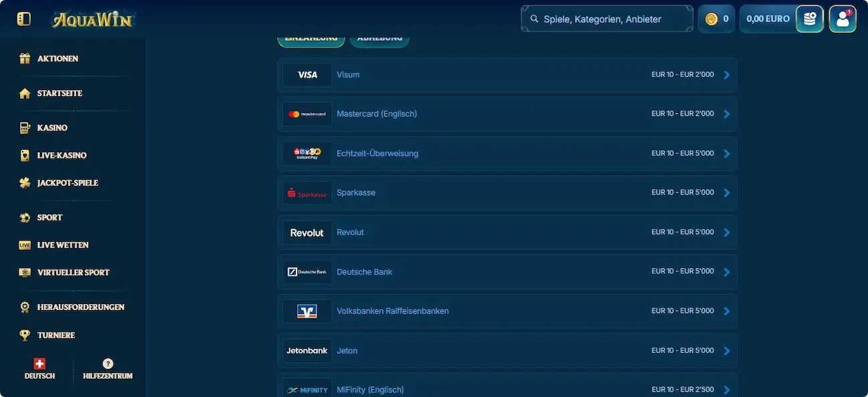The image size is (868, 397).
Task: Click the Deutsche Bank limit text
Action: point(682,272)
